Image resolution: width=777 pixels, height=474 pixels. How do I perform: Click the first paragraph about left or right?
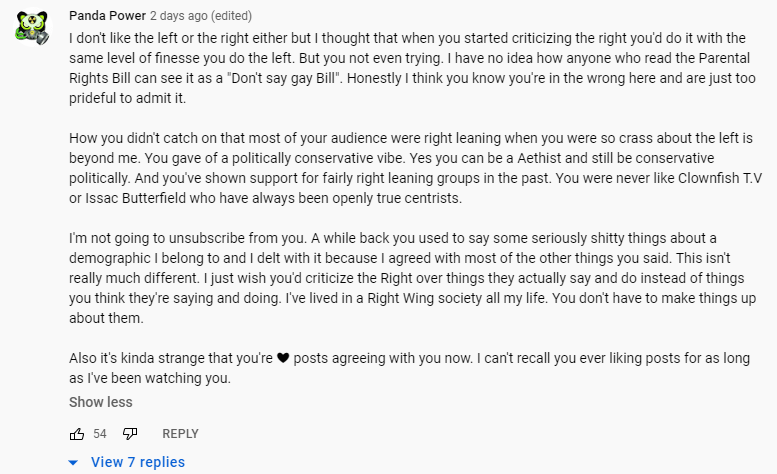(412, 68)
